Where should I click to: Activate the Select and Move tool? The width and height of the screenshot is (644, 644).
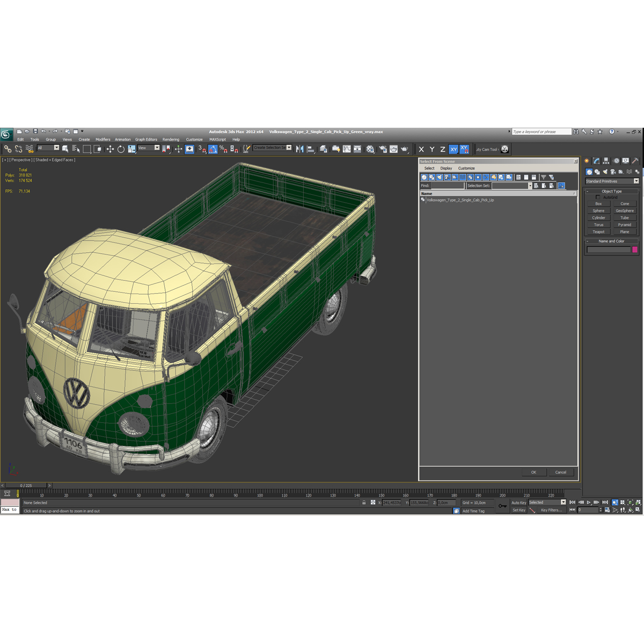[110, 149]
